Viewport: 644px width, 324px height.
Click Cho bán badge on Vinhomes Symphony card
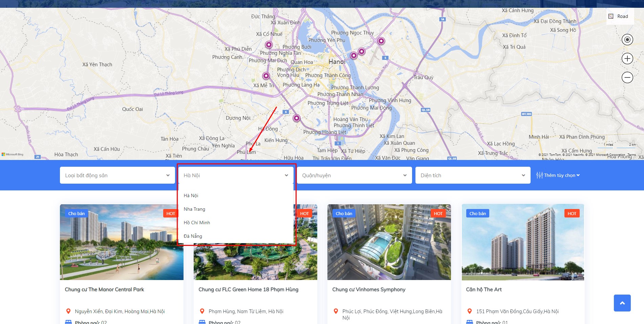344,213
